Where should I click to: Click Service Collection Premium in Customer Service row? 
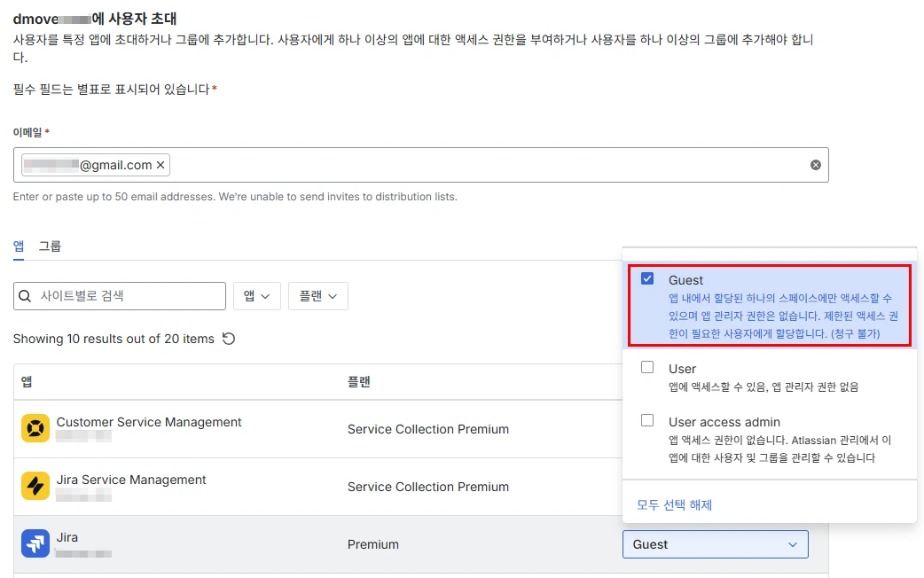(427, 429)
